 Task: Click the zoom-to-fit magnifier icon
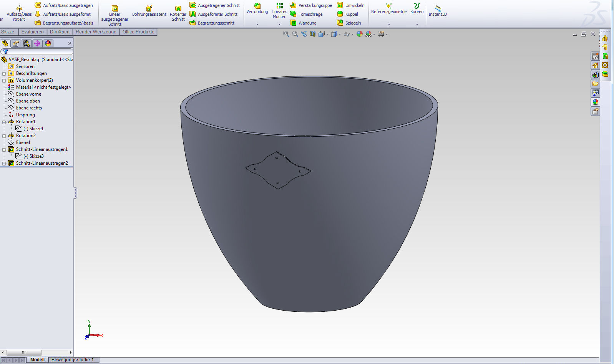286,34
